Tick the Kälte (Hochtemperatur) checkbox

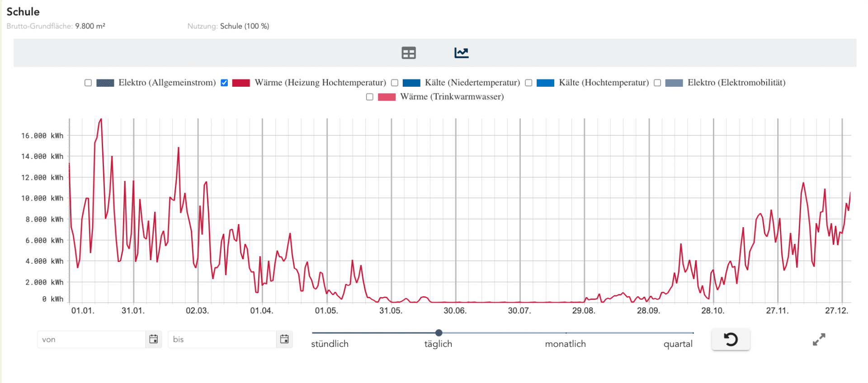point(528,83)
